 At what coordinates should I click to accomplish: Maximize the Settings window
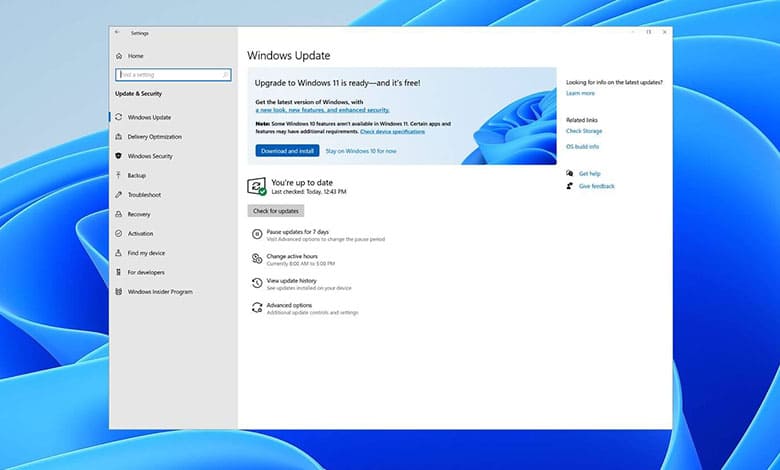point(649,32)
